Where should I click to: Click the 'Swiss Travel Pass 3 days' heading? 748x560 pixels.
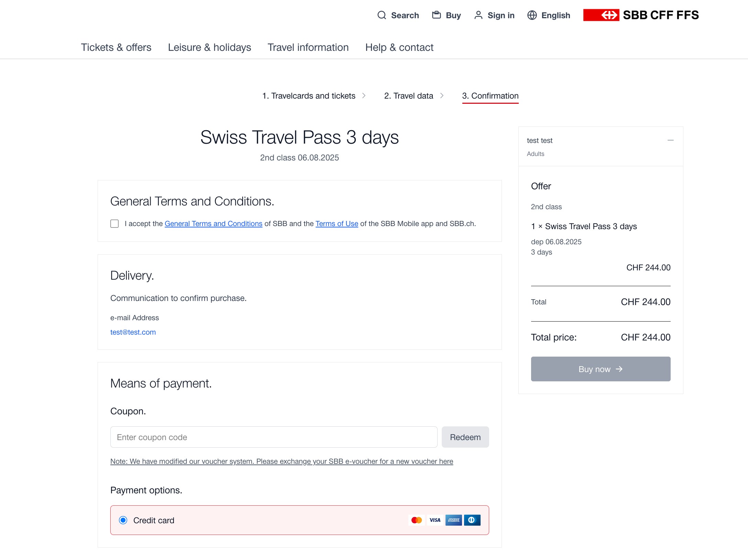pos(299,137)
